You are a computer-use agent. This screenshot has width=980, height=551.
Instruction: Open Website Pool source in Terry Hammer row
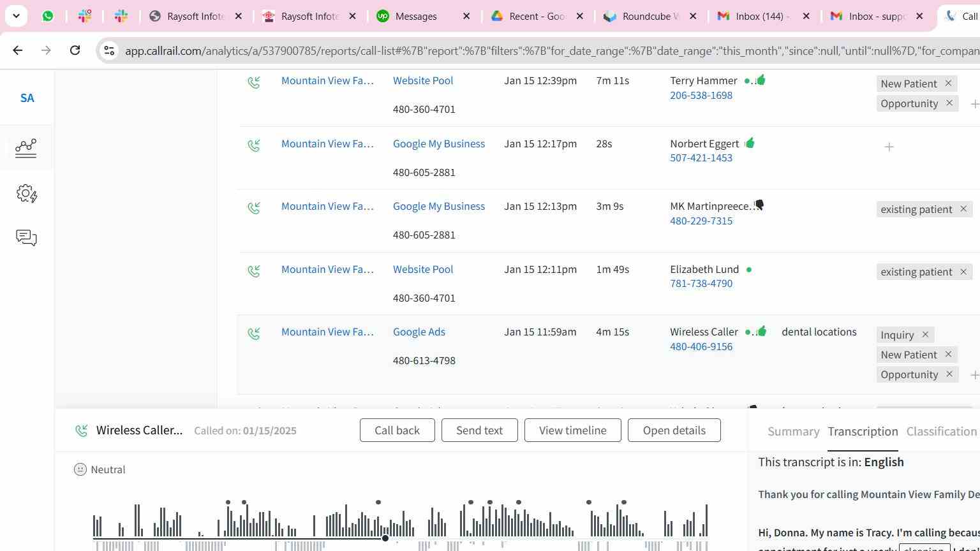click(423, 80)
